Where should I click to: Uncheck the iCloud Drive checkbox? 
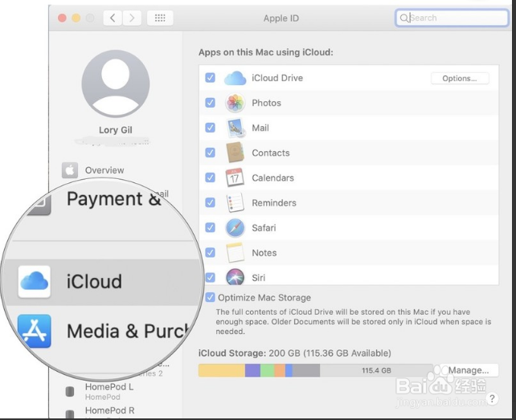pyautogui.click(x=210, y=78)
